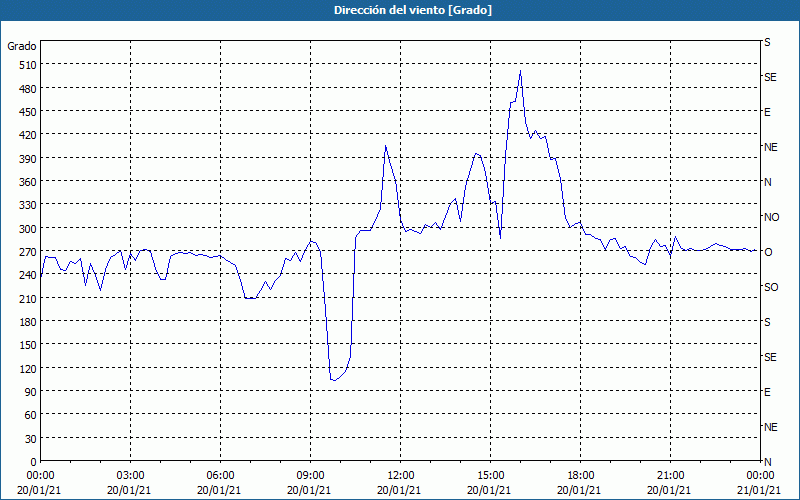Click the 21:00 time axis label
Screen dimensions: 800x500
point(670,476)
